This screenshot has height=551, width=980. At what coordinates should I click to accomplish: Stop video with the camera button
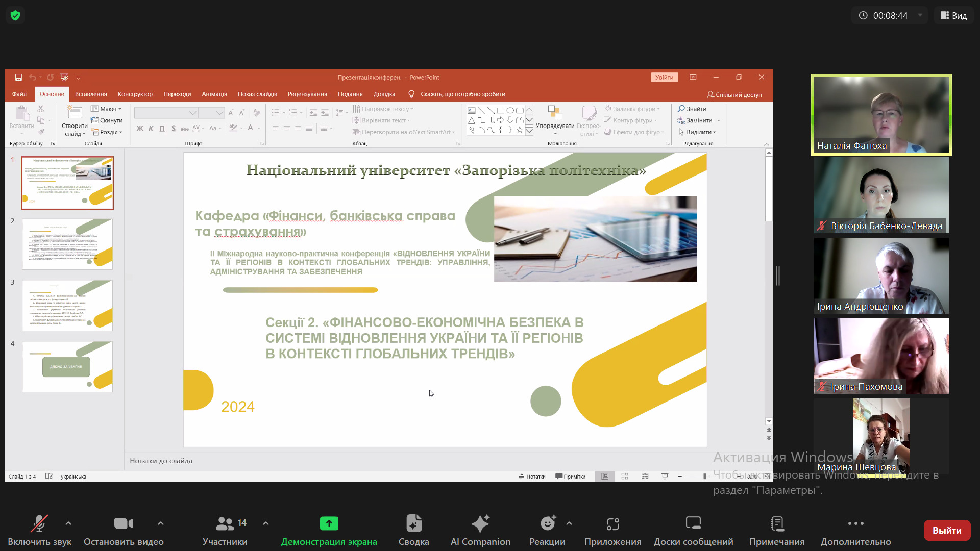coord(123,524)
